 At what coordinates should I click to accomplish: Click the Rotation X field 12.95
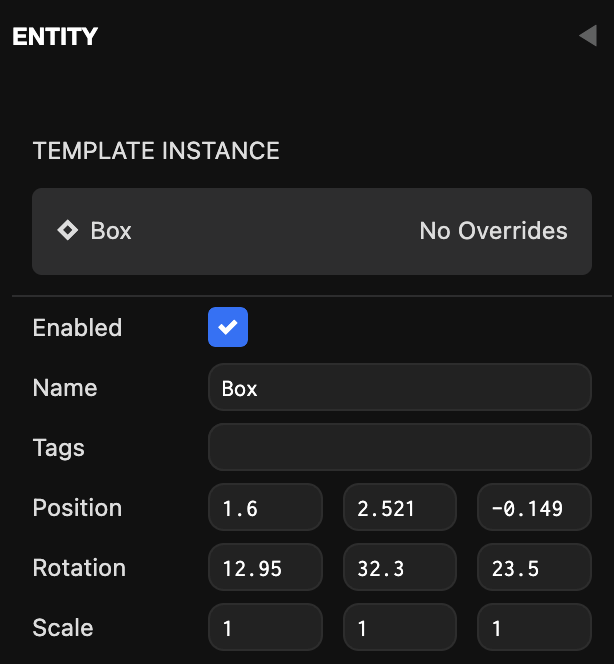point(265,568)
